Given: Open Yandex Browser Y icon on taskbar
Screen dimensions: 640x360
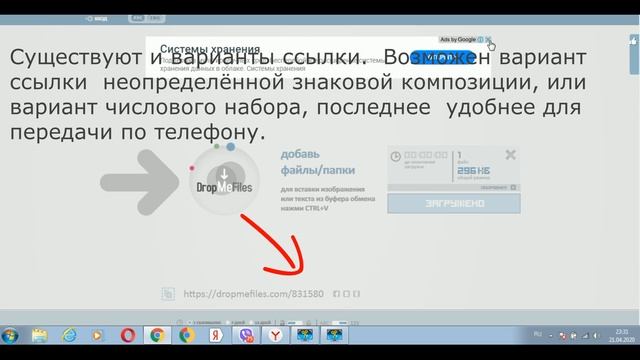Looking at the screenshot, I should tap(276, 336).
